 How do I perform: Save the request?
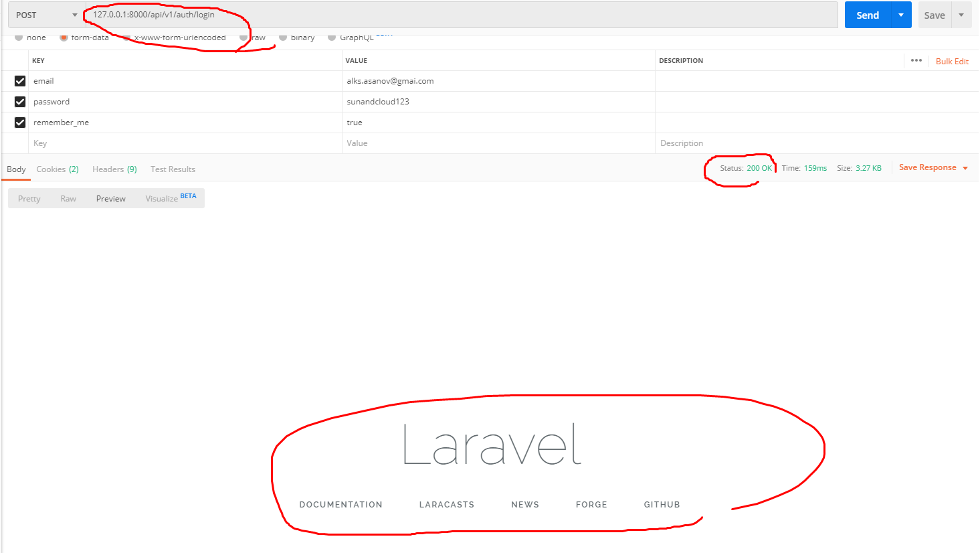point(935,15)
